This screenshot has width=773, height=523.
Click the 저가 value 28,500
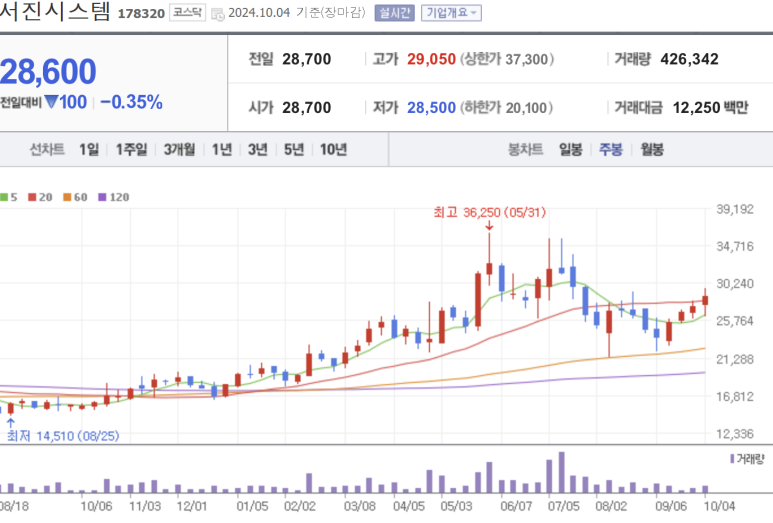click(x=431, y=107)
